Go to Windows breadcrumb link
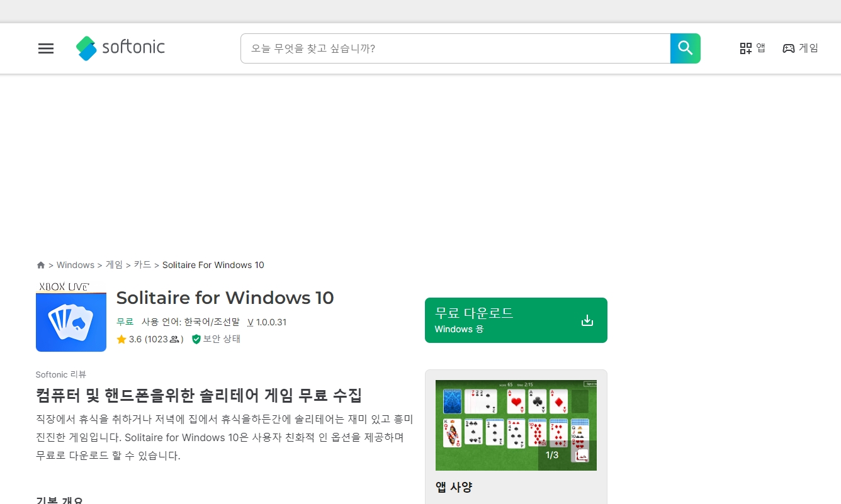This screenshot has width=841, height=504. click(x=76, y=265)
